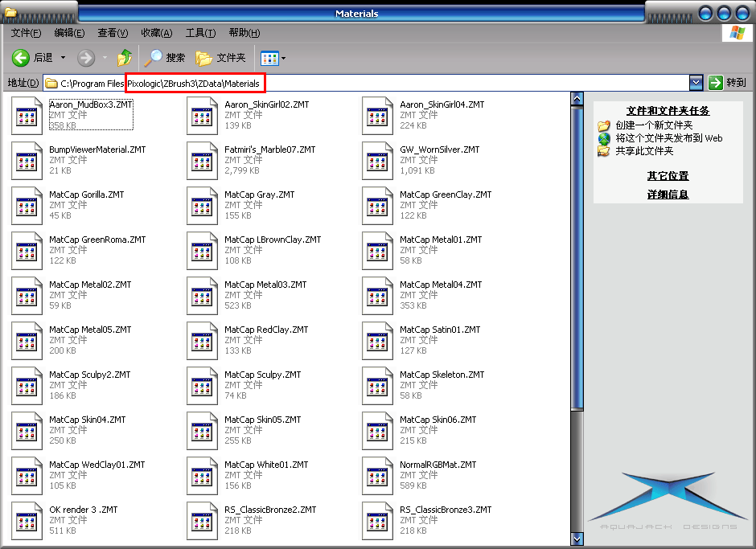Select MatCap RedClay.ZMT file icon

pyautogui.click(x=202, y=341)
